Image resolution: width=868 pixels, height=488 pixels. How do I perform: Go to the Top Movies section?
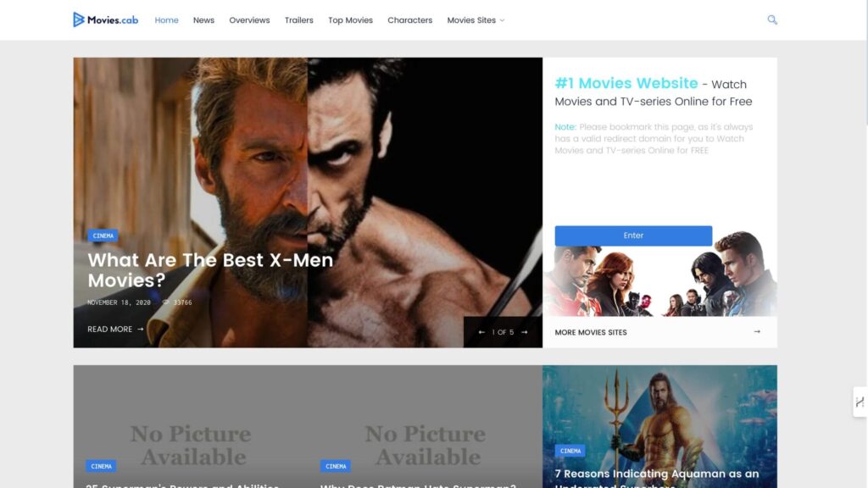click(350, 20)
